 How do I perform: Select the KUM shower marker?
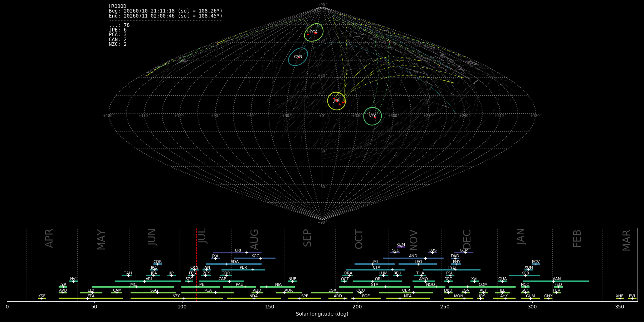[401, 247]
